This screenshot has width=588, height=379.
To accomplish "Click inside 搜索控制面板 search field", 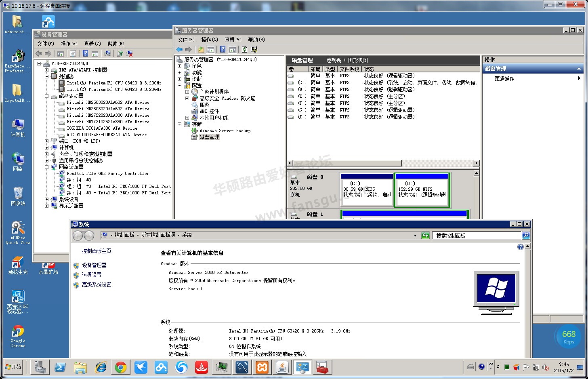I will click(x=477, y=236).
